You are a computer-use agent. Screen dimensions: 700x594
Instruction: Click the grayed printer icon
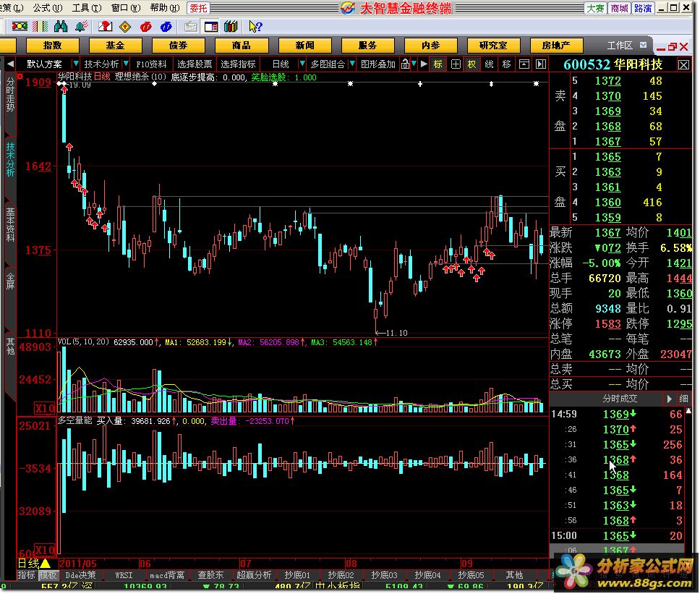click(191, 27)
